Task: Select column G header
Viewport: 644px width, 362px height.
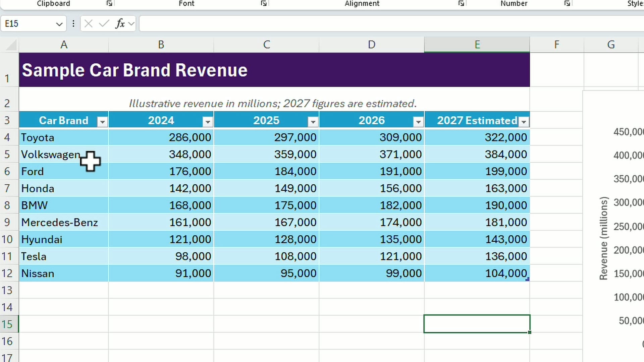Action: [611, 45]
